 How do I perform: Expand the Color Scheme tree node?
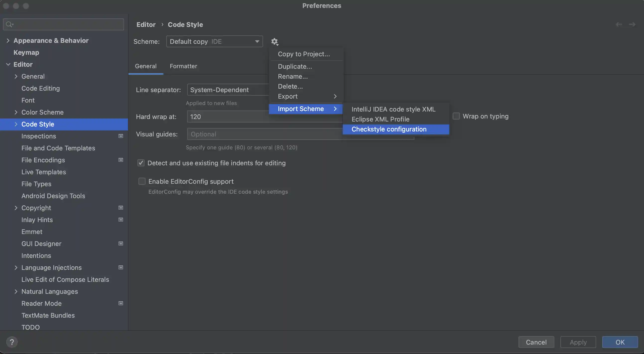click(16, 113)
